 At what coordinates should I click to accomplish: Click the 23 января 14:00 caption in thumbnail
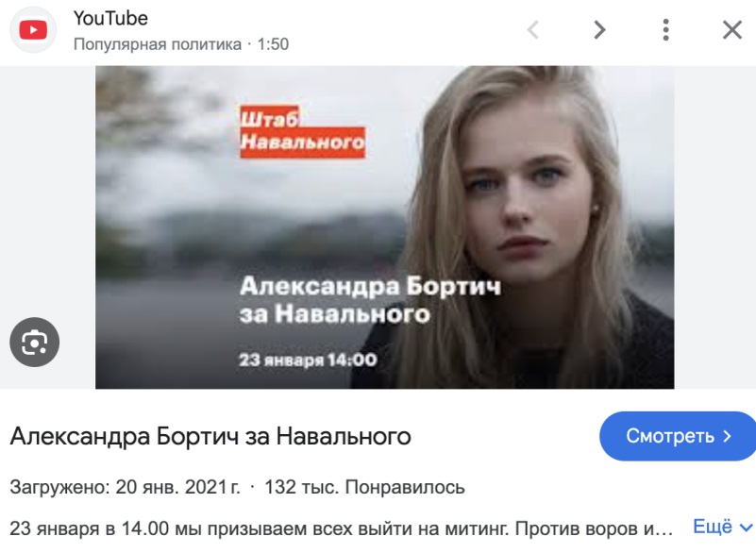[308, 360]
